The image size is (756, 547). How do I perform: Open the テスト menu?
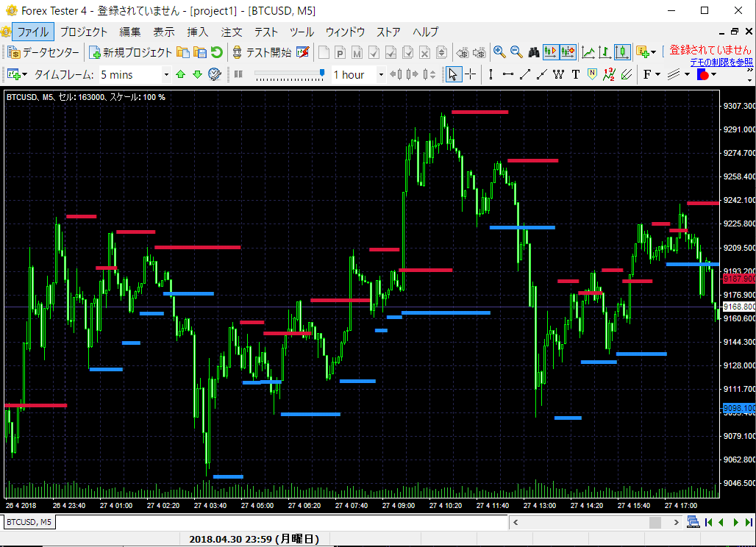click(x=266, y=32)
